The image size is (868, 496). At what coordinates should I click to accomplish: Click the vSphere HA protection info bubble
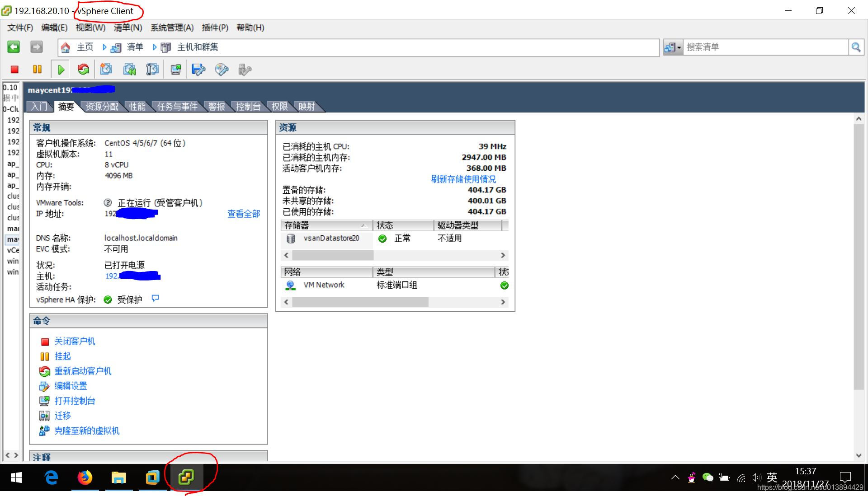pyautogui.click(x=155, y=298)
